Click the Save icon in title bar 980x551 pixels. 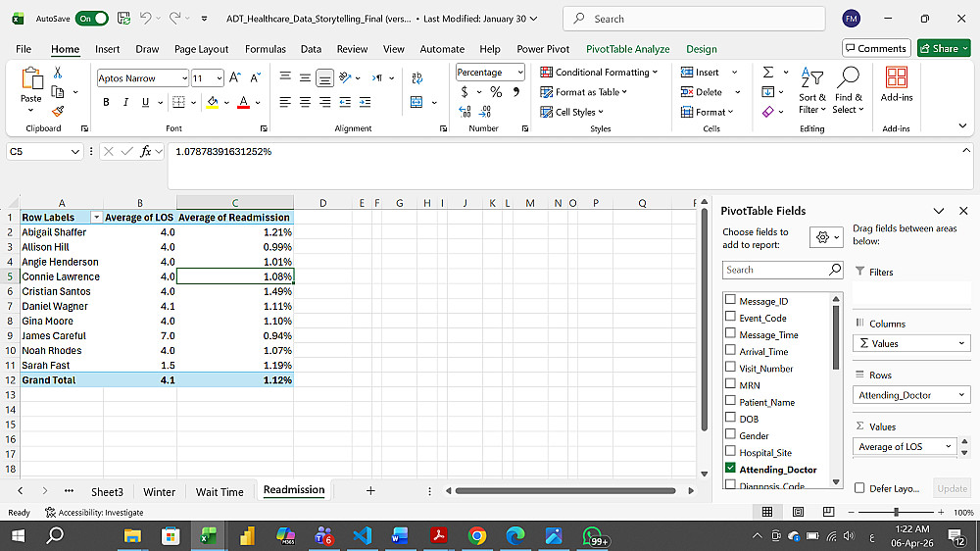coord(123,19)
